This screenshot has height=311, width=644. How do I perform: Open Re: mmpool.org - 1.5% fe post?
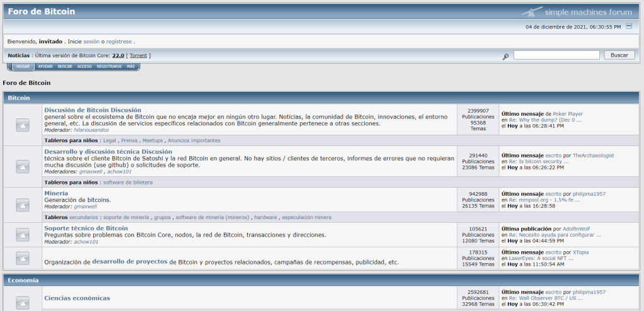pos(544,200)
